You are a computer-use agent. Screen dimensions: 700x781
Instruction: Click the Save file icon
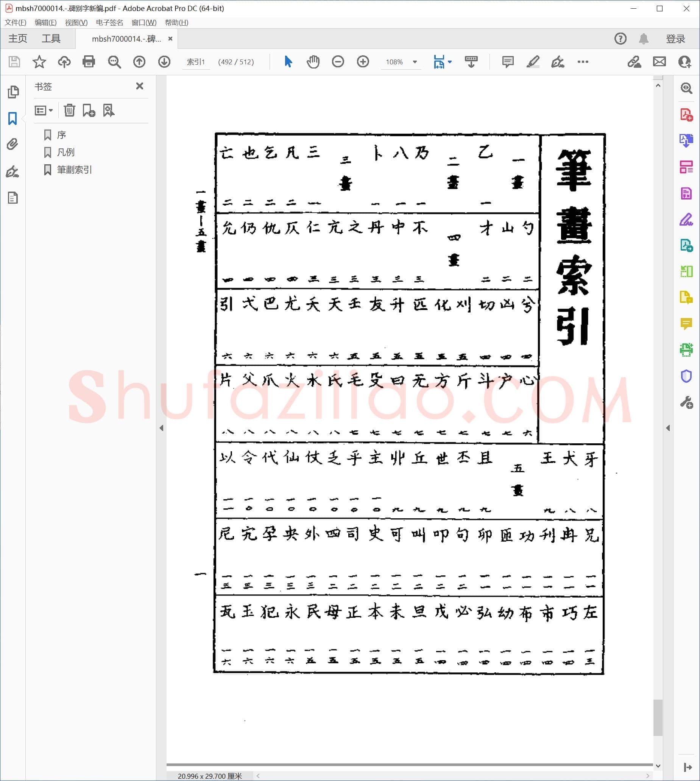(14, 62)
